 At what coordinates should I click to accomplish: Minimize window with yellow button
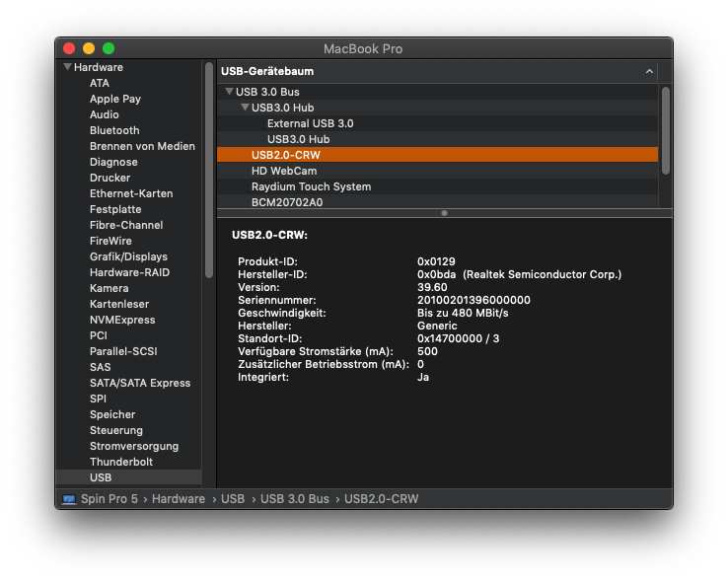pos(89,48)
